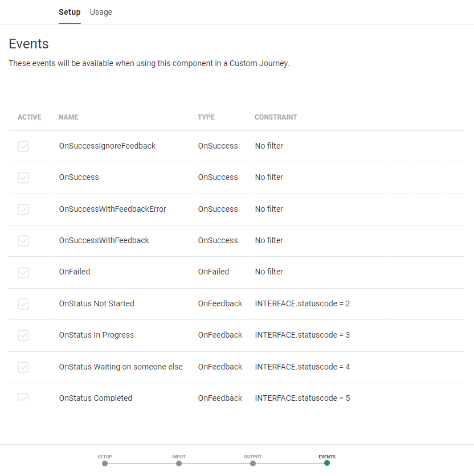The height and width of the screenshot is (476, 474).
Task: Click the statuscode = 2 constraint
Action: click(x=302, y=304)
